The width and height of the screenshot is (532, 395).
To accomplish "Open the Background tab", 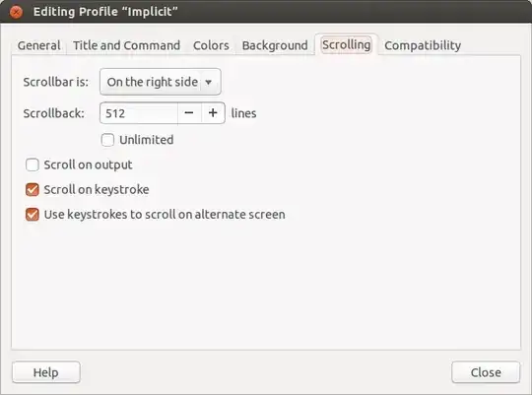I will (275, 45).
